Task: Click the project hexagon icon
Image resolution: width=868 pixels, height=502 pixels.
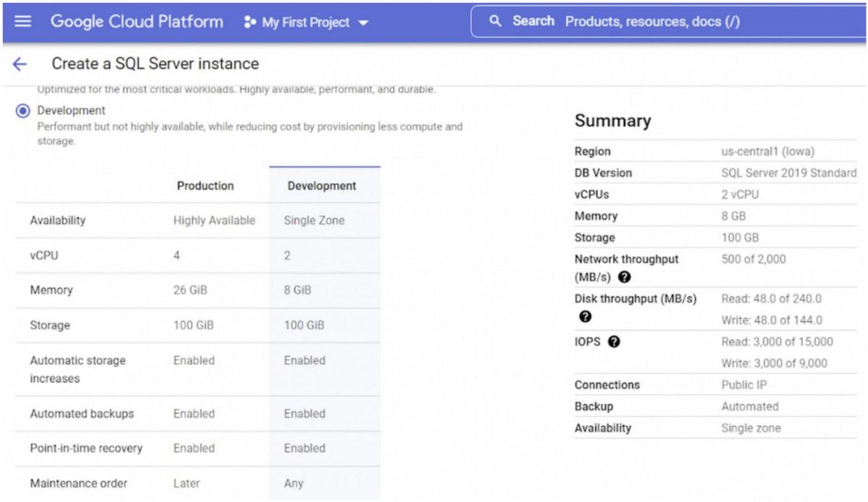Action: 250,22
